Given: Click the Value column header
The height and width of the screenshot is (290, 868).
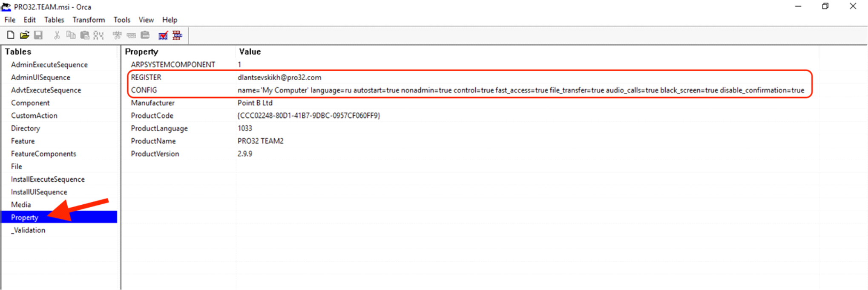Looking at the screenshot, I should [250, 52].
